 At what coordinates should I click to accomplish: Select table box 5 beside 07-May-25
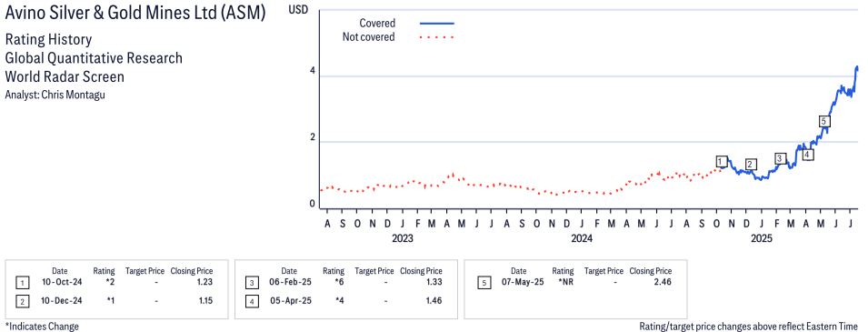484,283
